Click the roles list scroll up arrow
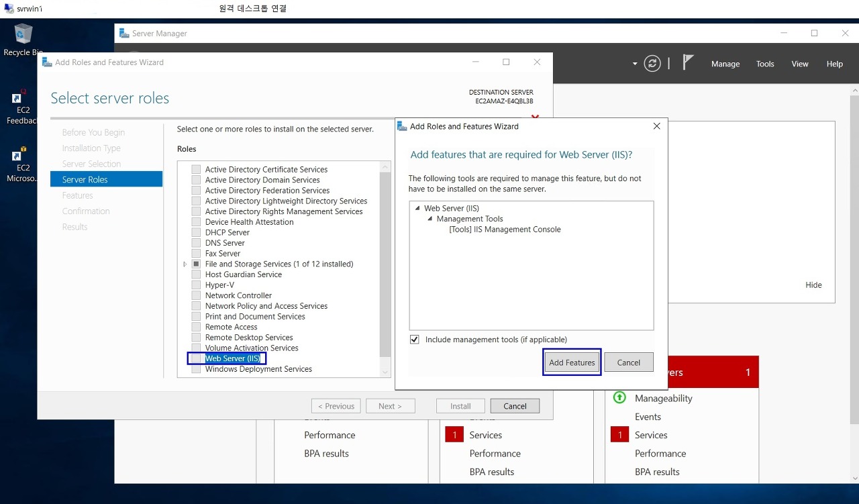Screen dimensions: 859x504 [x=385, y=166]
